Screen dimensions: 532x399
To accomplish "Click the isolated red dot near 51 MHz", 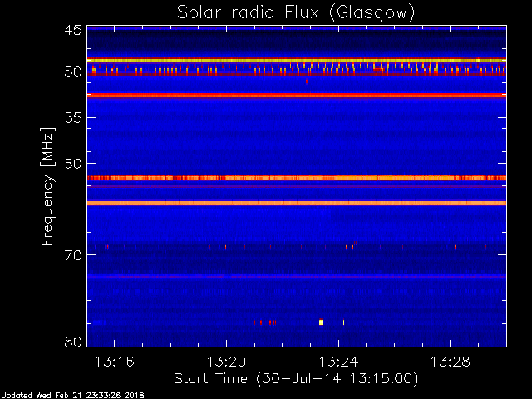I will [307, 81].
